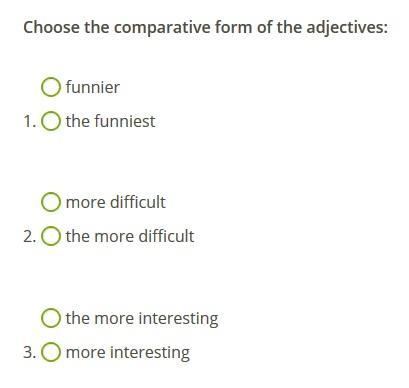Click the word 'Choose' in the heading
The width and height of the screenshot is (409, 388).
[52, 27]
